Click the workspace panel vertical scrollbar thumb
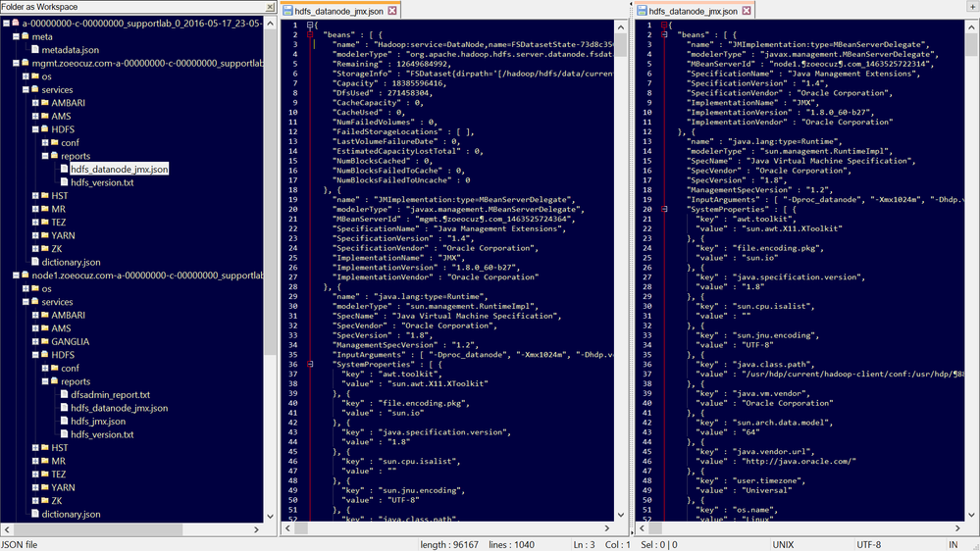The width and height of the screenshot is (980, 551). point(270,194)
